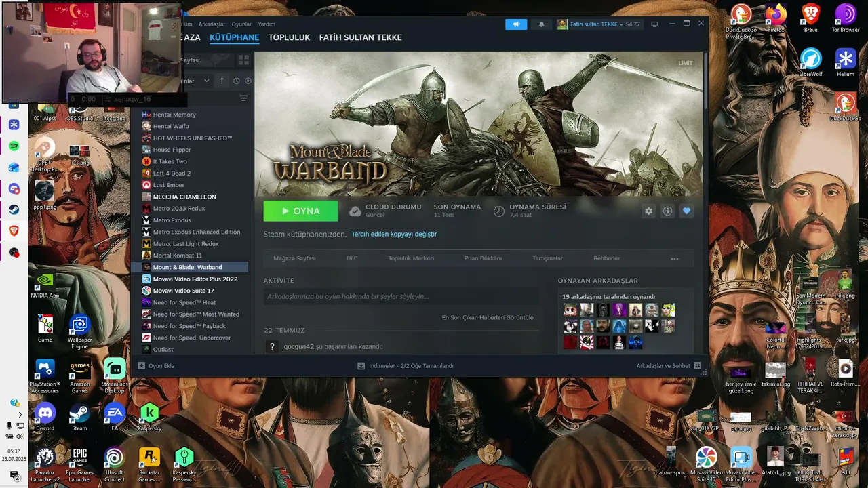Toggle the library sort order arrow
This screenshot has width=868, height=488.
(x=222, y=81)
